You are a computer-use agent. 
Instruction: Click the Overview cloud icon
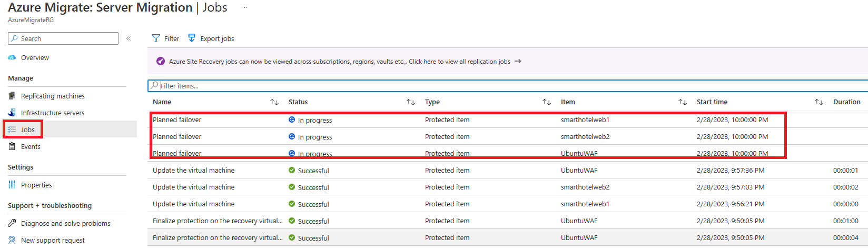click(x=12, y=57)
